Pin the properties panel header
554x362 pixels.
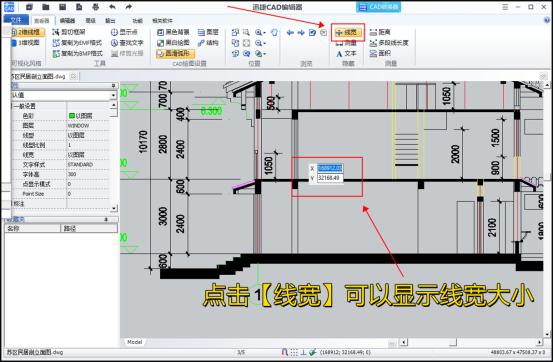113,85
